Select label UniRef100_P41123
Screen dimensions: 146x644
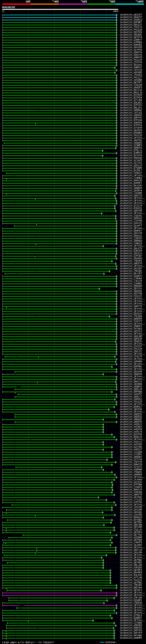[x=131, y=296]
